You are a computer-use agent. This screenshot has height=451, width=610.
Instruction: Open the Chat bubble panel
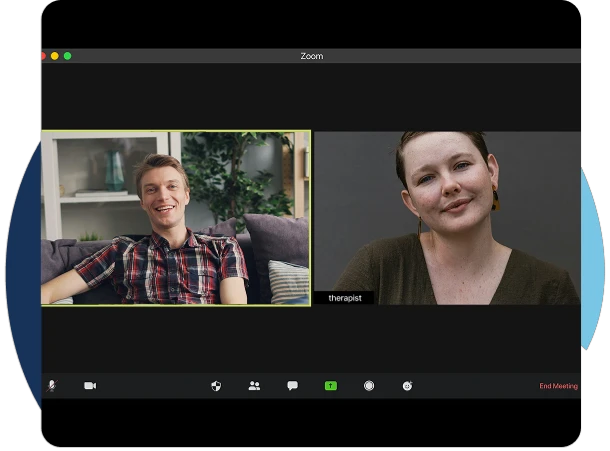292,386
